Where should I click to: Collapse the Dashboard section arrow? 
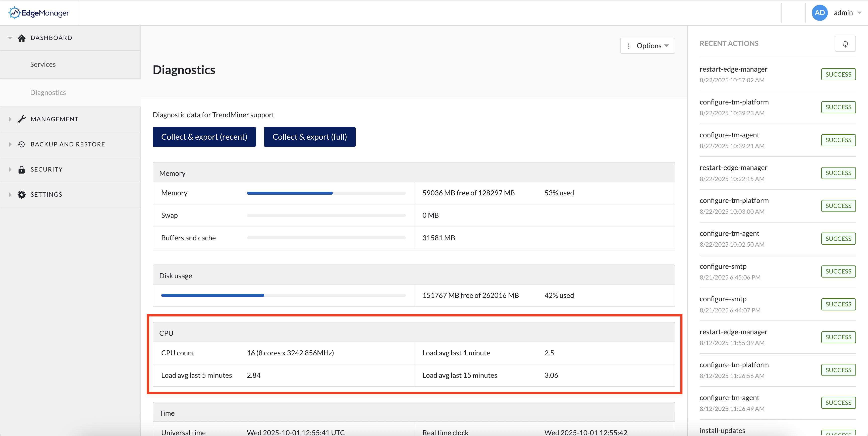click(10, 38)
